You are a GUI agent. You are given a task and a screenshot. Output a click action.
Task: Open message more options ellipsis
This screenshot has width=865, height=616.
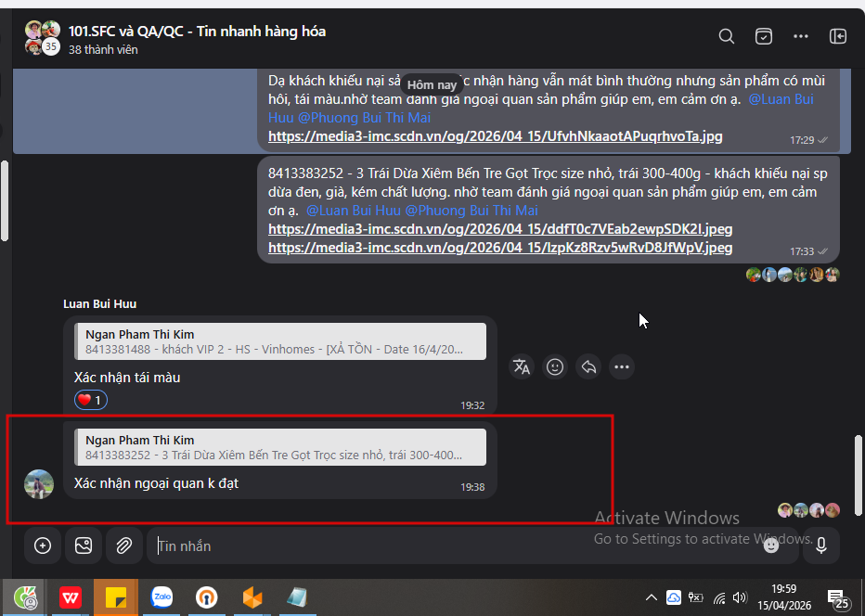coord(622,366)
